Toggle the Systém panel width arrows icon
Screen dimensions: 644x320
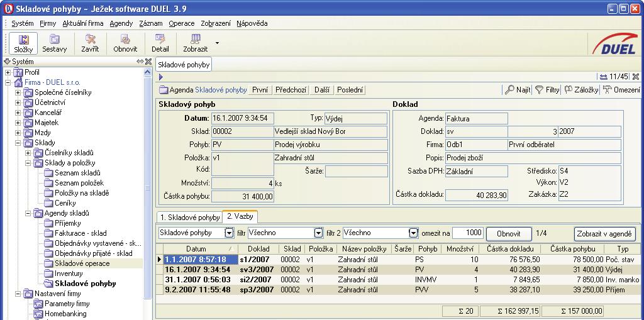tap(140, 62)
